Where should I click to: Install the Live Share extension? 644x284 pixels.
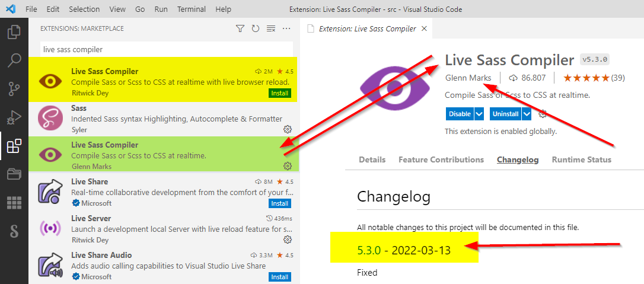[280, 203]
